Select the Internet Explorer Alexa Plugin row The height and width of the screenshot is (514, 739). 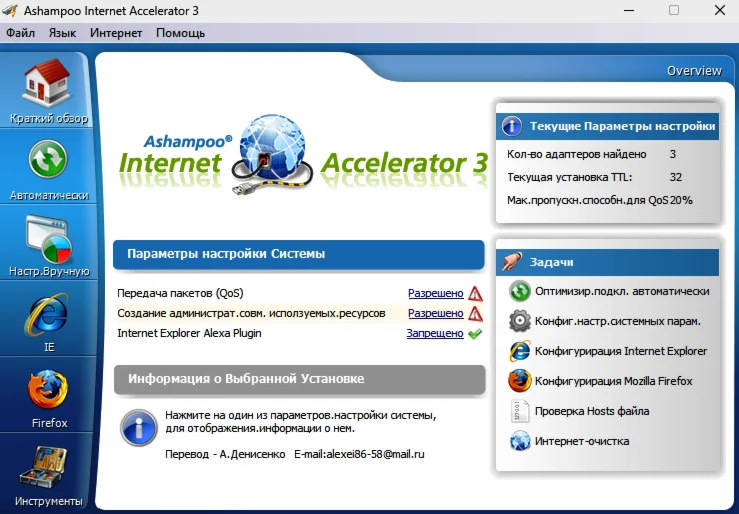189,333
